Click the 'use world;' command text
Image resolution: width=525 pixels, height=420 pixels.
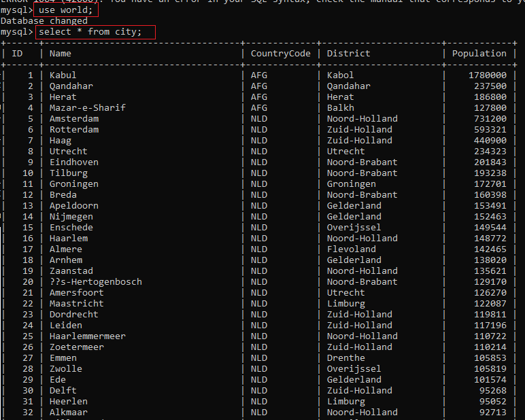click(x=65, y=10)
